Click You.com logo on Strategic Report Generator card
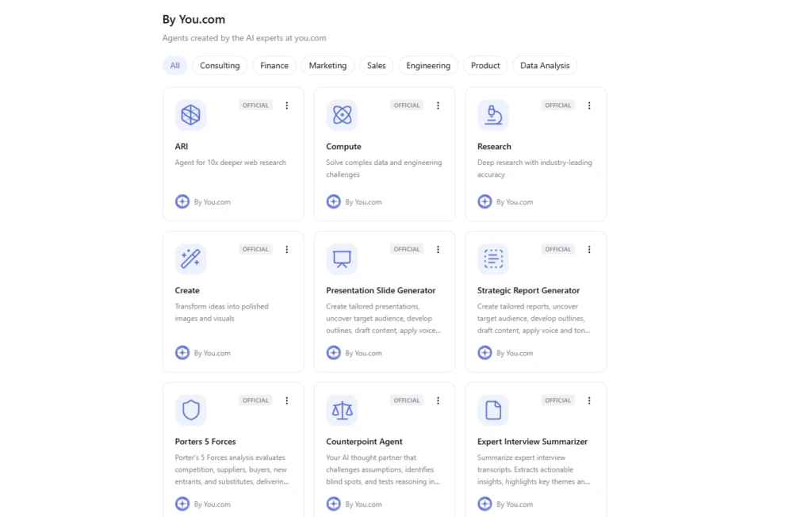 tap(485, 353)
